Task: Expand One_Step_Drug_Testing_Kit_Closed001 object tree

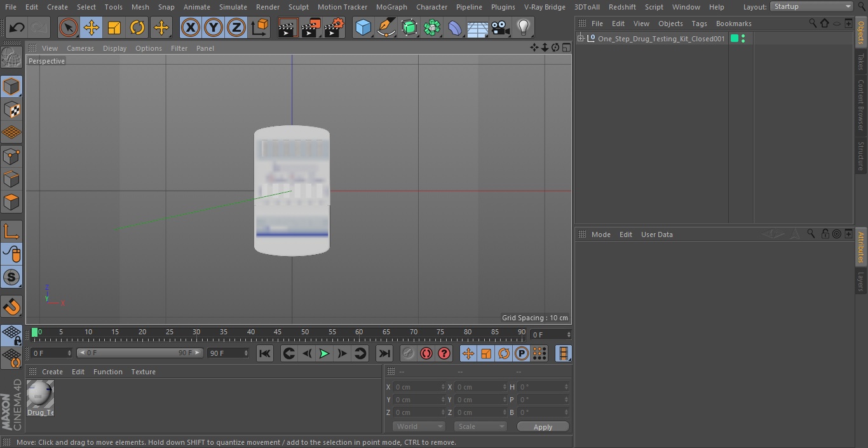Action: point(580,39)
